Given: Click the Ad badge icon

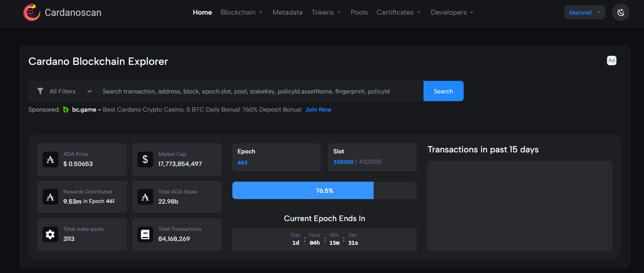Looking at the screenshot, I should (612, 60).
